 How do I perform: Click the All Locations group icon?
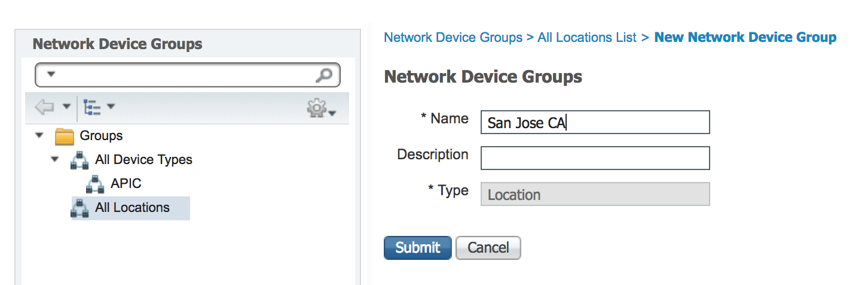[80, 208]
